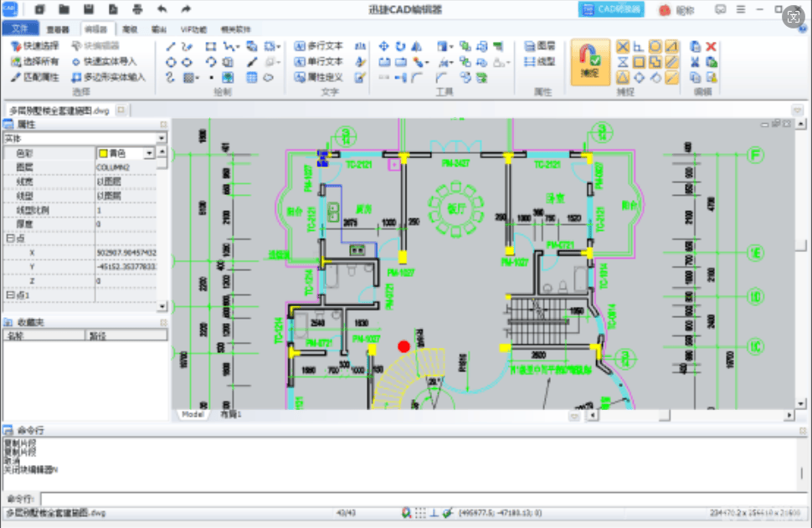Screen dimensions: 812x528
Task: Collapse the 点 (Point) property group
Action: [9, 238]
